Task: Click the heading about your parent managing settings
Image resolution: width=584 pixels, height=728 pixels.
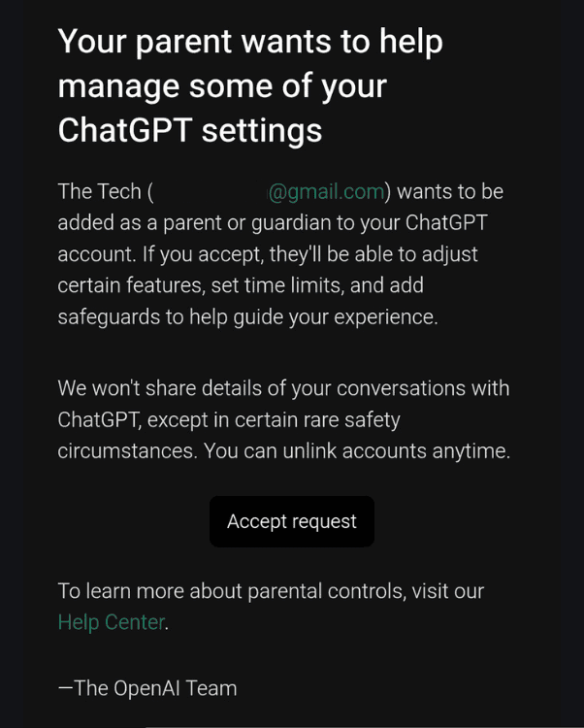Action: 250,85
